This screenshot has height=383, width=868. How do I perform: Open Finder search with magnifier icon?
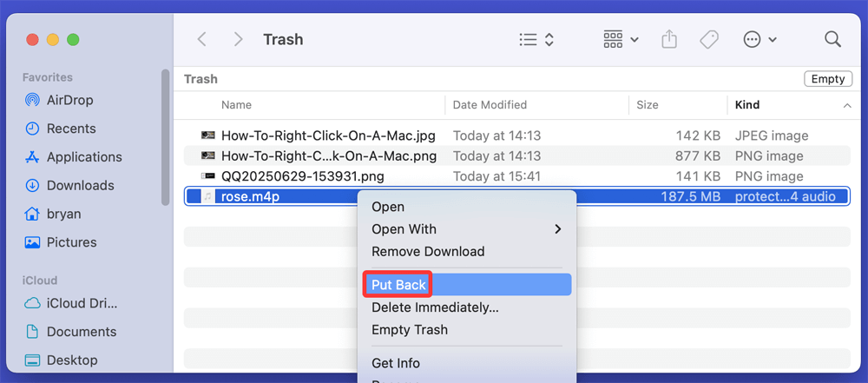(x=832, y=39)
